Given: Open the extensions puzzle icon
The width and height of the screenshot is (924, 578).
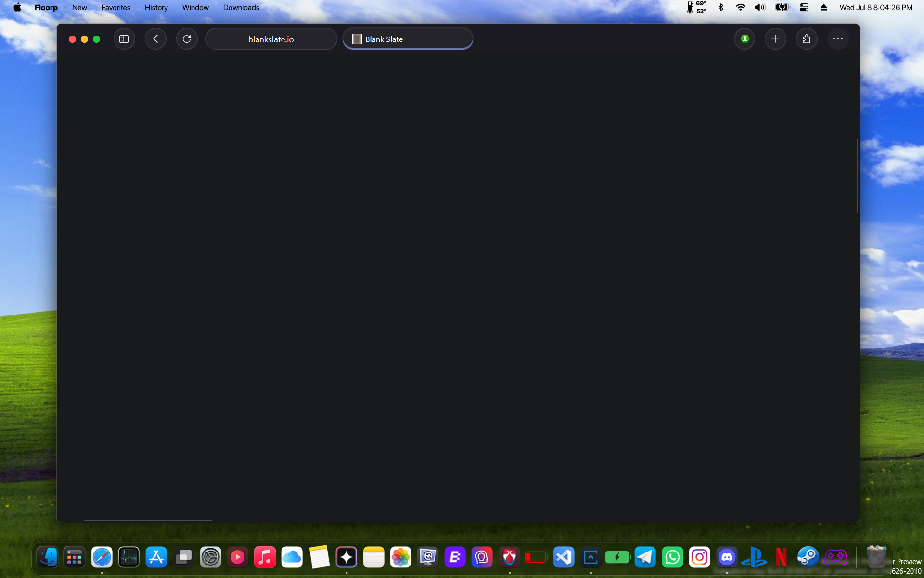Looking at the screenshot, I should pyautogui.click(x=807, y=39).
